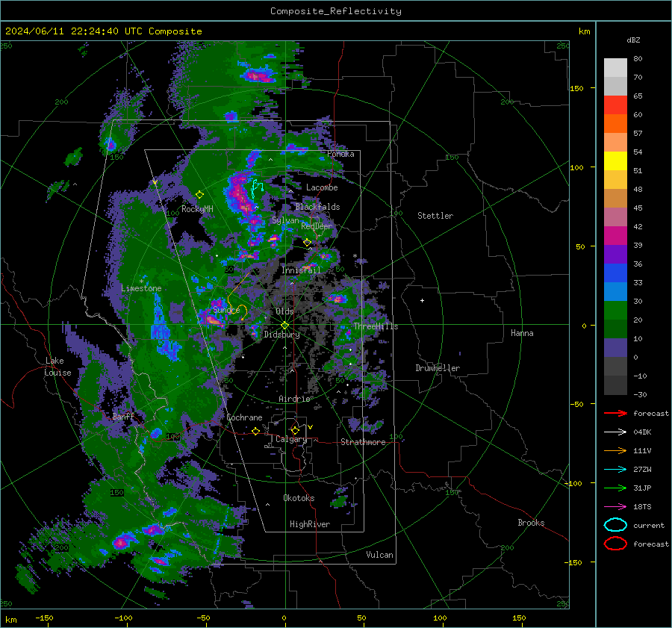Click the Drumheller town label
672x628 pixels.
438,368
